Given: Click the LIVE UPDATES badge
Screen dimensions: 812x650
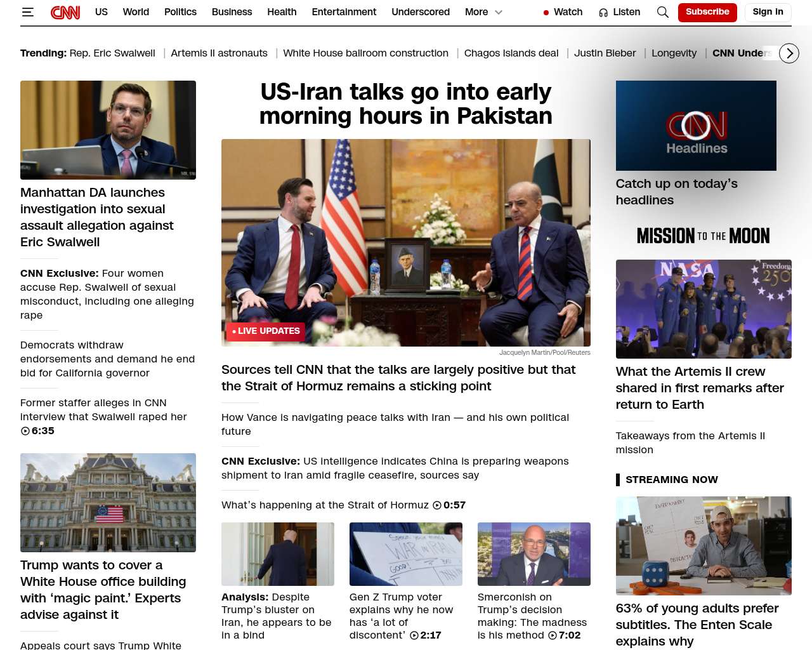Looking at the screenshot, I should coord(266,331).
